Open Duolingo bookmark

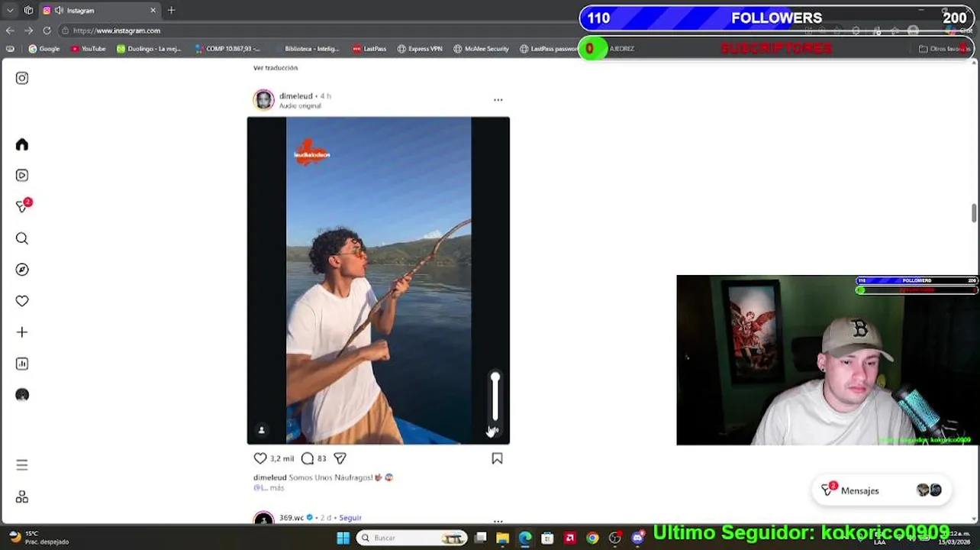coord(149,49)
